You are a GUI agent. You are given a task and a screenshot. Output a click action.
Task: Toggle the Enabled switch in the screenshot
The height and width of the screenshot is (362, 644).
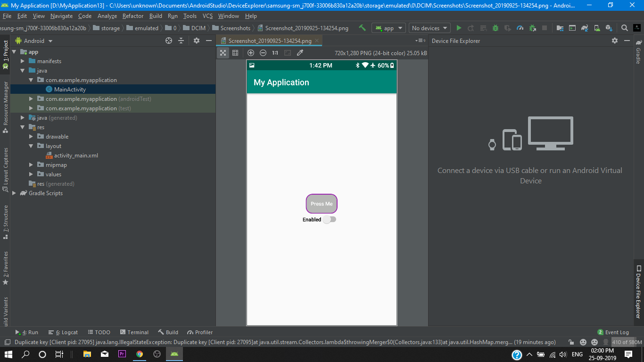coord(329,220)
